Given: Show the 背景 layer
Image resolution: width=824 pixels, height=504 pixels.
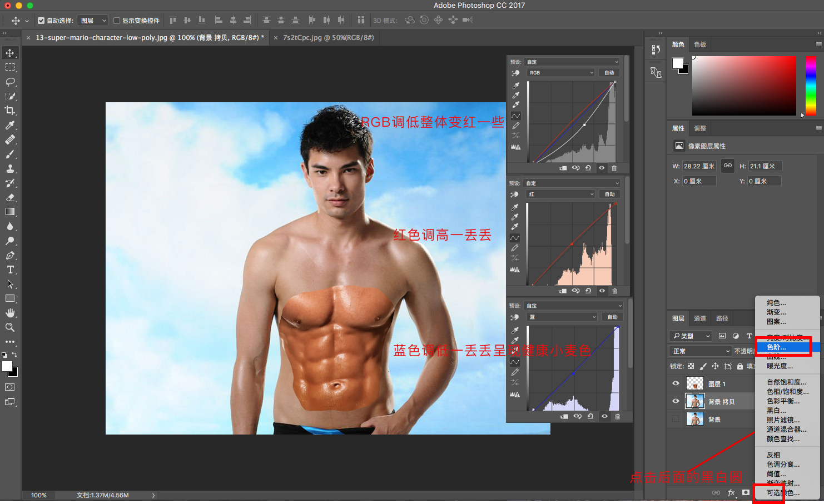Looking at the screenshot, I should (x=676, y=419).
